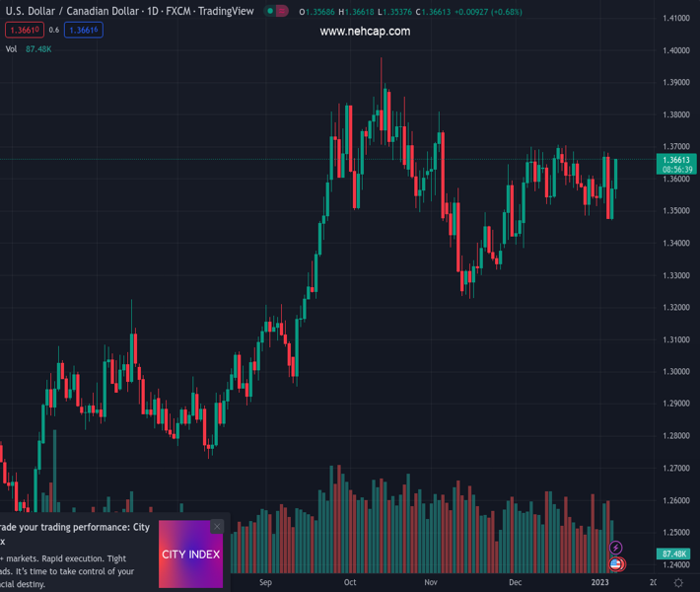Click the current price label 1.36613

pos(677,160)
